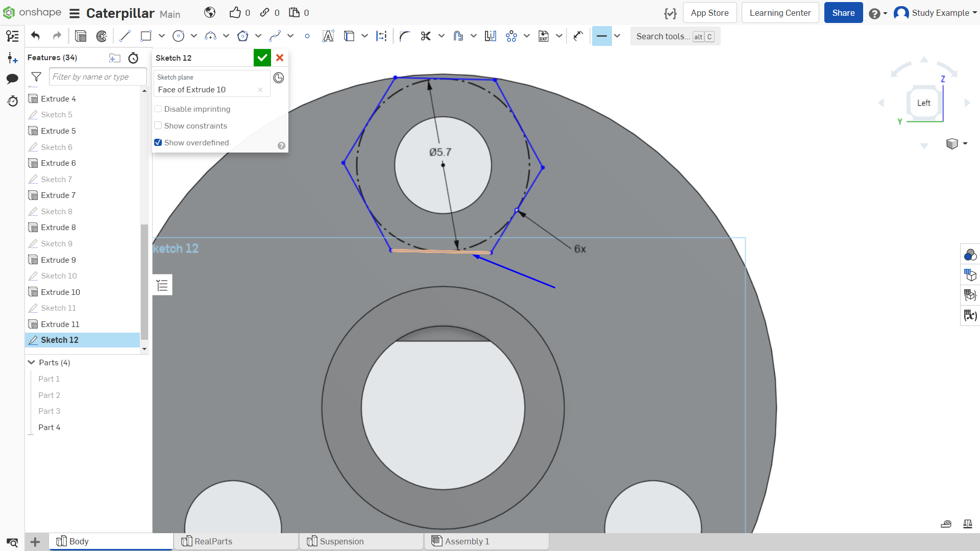The height and width of the screenshot is (551, 980).
Task: Collapse the Parts (4) list
Action: tap(31, 363)
